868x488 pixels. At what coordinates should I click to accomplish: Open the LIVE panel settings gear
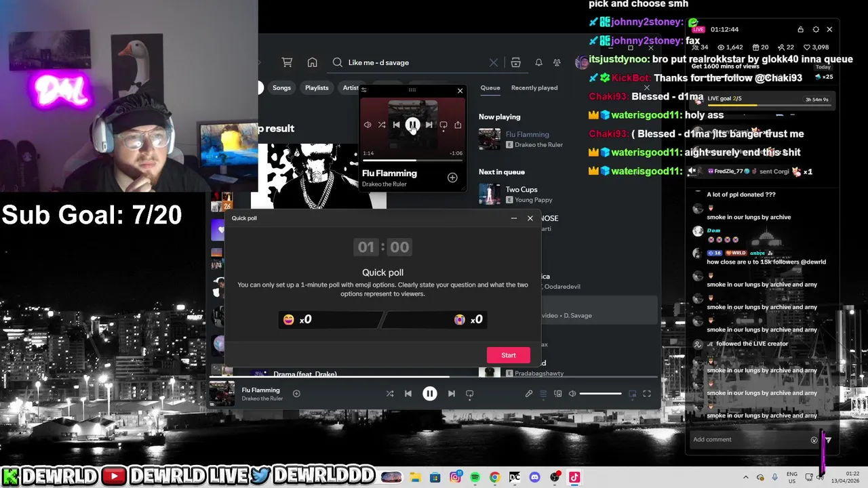816,29
